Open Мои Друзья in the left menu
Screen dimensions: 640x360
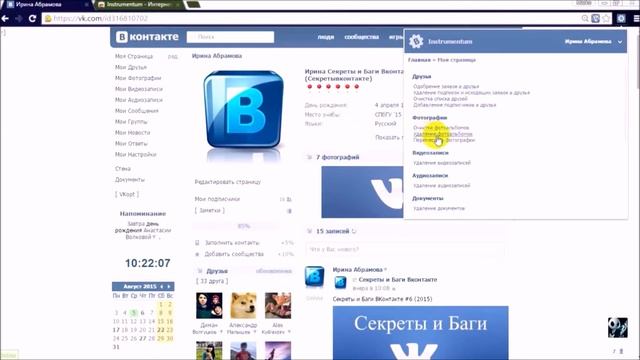[x=131, y=67]
